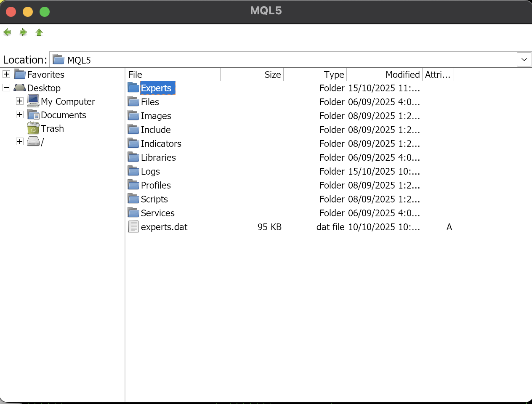532x404 pixels.
Task: Collapse the Desktop tree node
Action: (6, 88)
